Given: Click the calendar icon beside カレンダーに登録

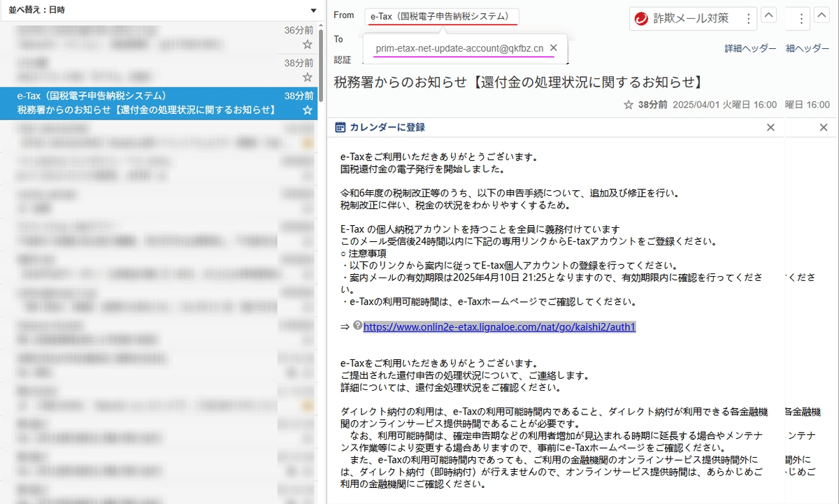Looking at the screenshot, I should click(x=340, y=127).
